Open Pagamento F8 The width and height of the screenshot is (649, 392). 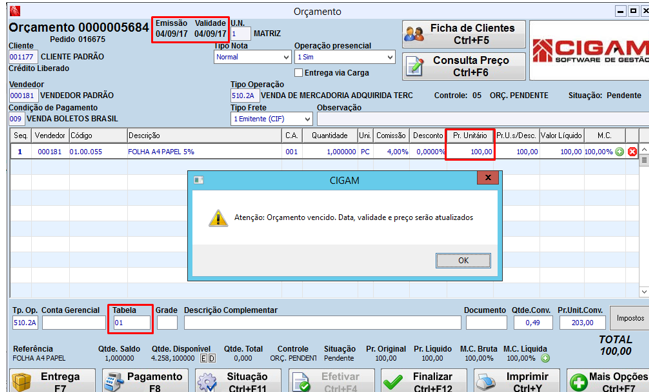145,381
